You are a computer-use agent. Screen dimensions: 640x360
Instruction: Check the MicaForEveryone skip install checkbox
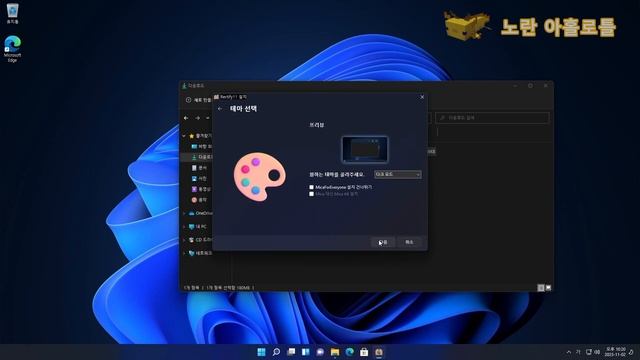click(311, 187)
